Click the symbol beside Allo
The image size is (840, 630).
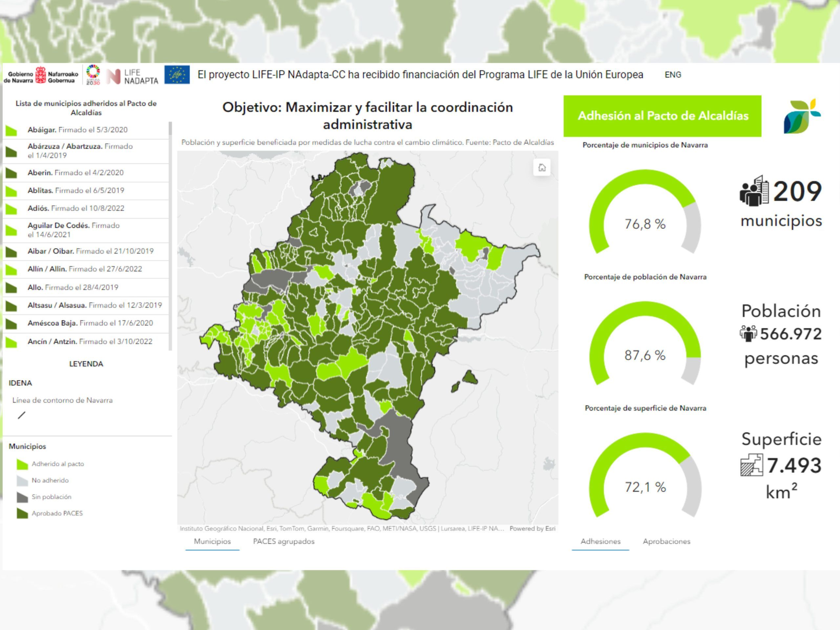11,288
